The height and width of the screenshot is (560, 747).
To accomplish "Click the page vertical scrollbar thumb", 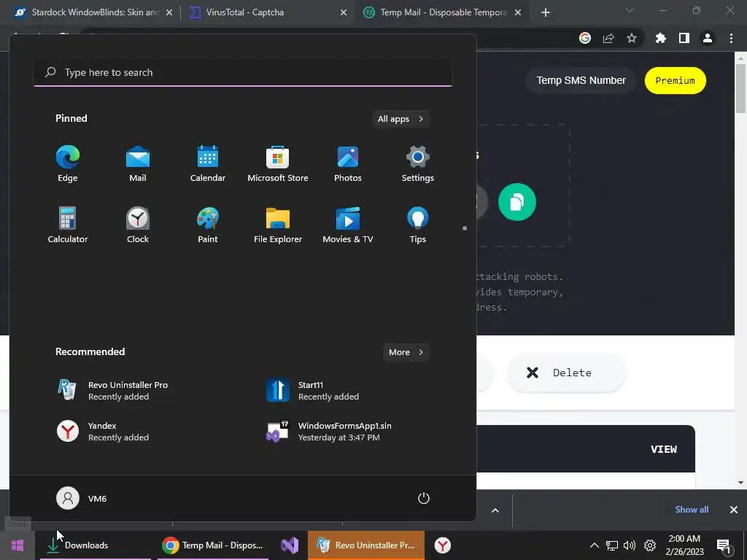I will [x=740, y=89].
